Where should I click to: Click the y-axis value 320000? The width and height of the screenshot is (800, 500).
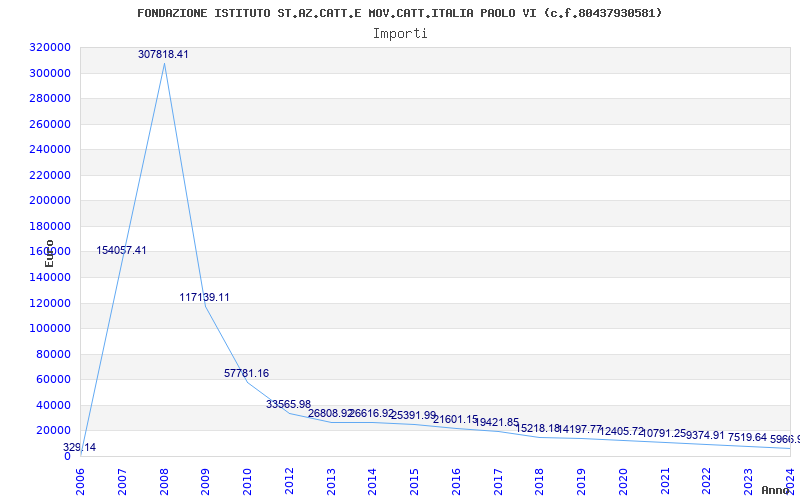click(50, 47)
